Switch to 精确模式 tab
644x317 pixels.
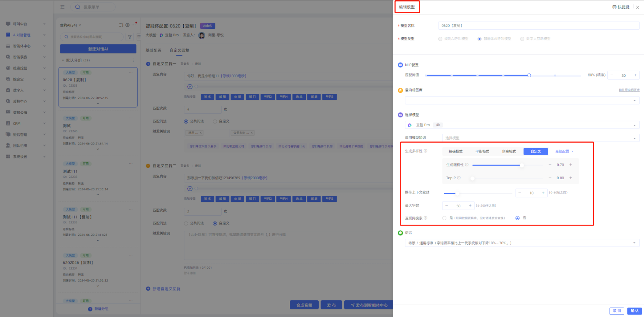456,151
